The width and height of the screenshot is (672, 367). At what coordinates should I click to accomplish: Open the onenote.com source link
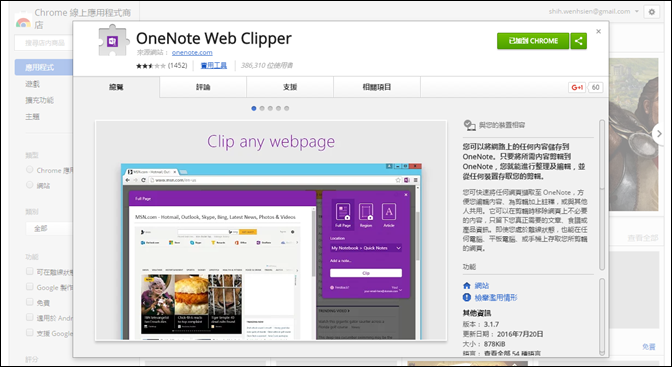point(192,52)
